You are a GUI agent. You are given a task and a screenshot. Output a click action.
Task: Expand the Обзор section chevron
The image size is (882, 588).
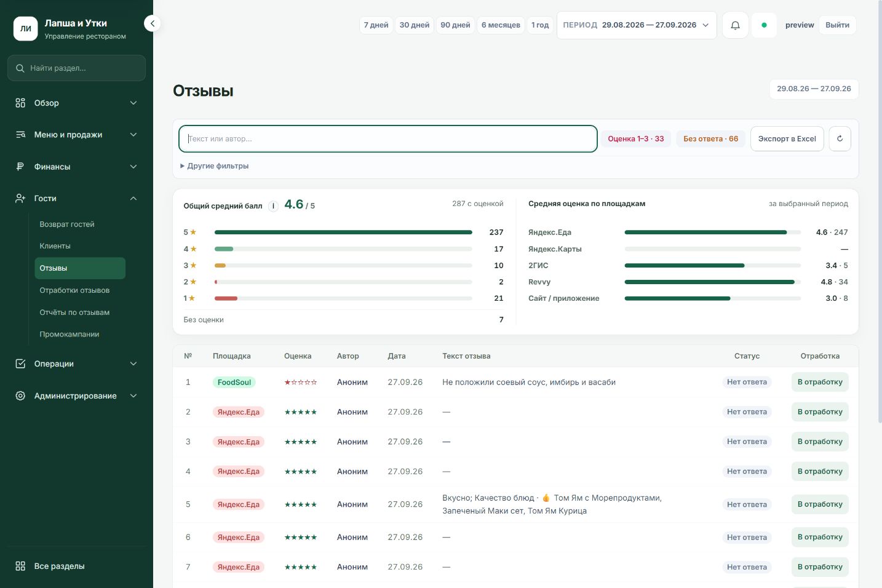133,103
